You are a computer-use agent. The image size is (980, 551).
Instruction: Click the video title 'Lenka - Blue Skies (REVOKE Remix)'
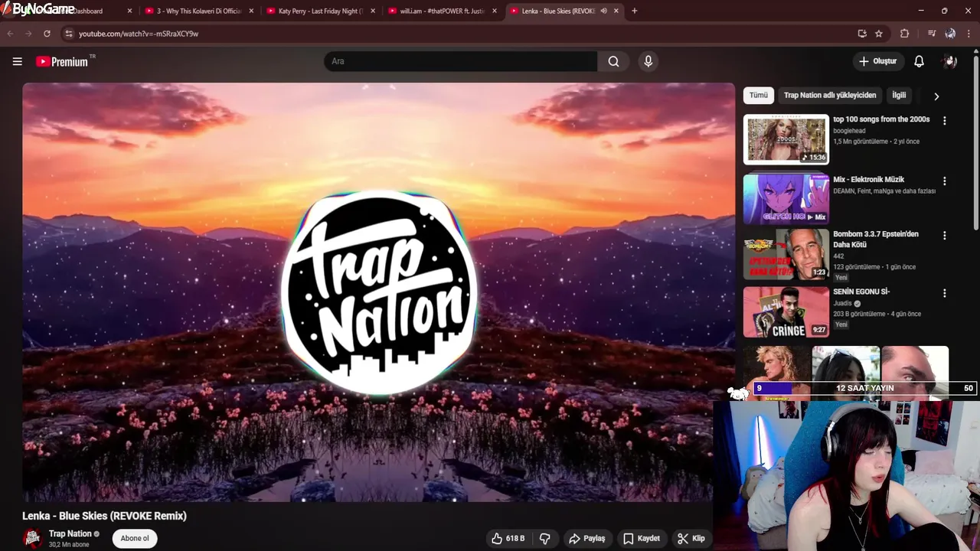(104, 516)
